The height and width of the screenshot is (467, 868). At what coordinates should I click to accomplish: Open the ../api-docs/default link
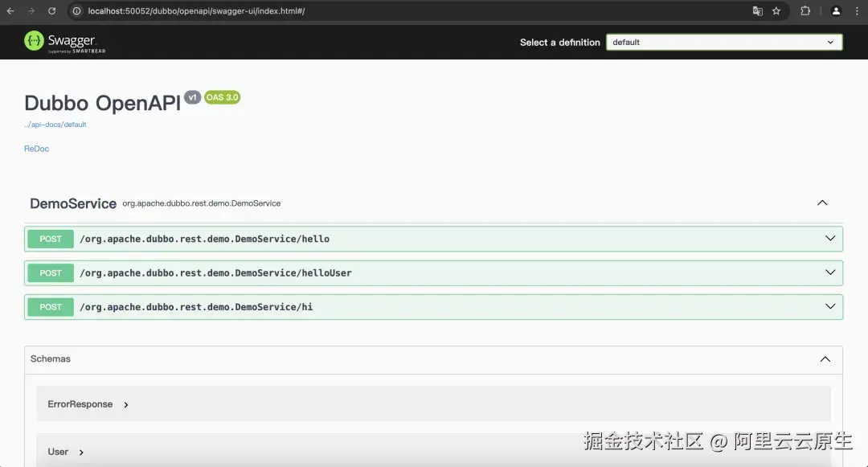coord(55,125)
